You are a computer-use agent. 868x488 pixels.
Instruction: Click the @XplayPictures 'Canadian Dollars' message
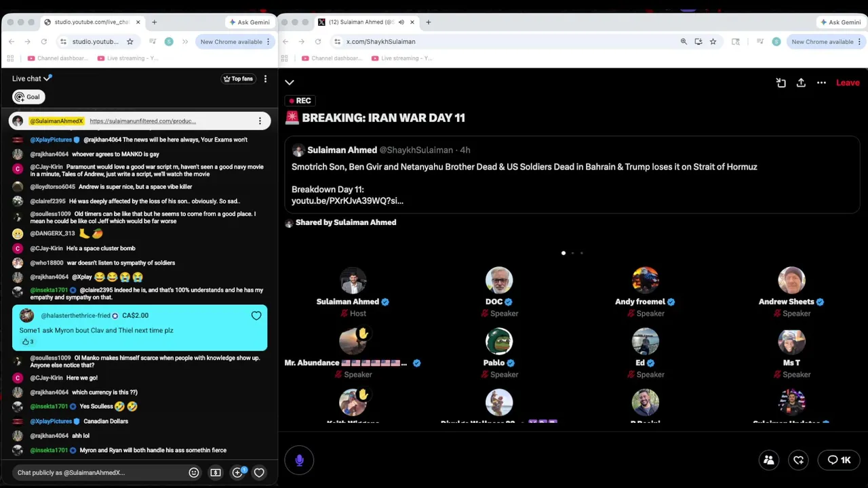coord(106,421)
